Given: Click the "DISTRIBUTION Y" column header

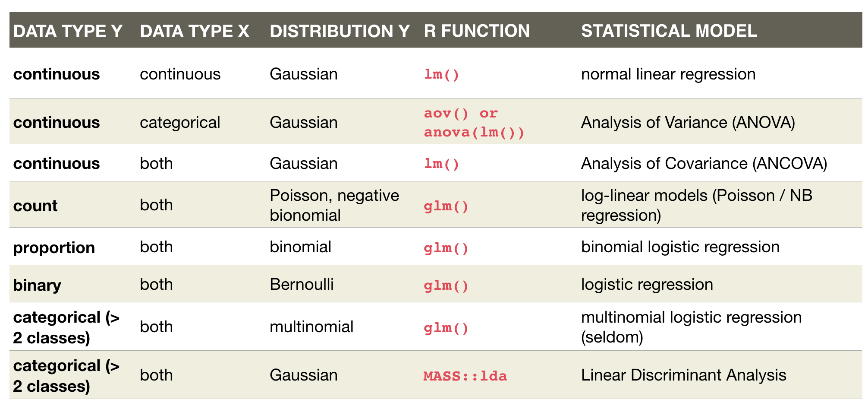Looking at the screenshot, I should [340, 31].
